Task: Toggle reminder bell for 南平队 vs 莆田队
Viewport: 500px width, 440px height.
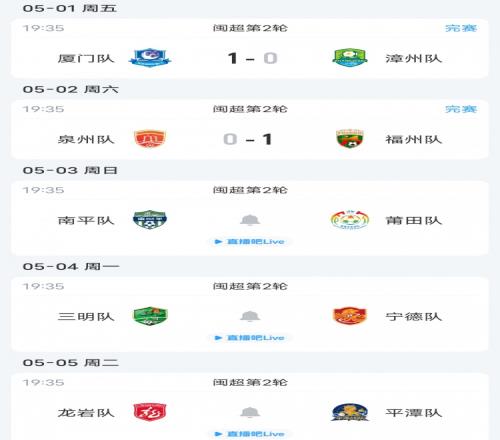Action: click(x=250, y=220)
